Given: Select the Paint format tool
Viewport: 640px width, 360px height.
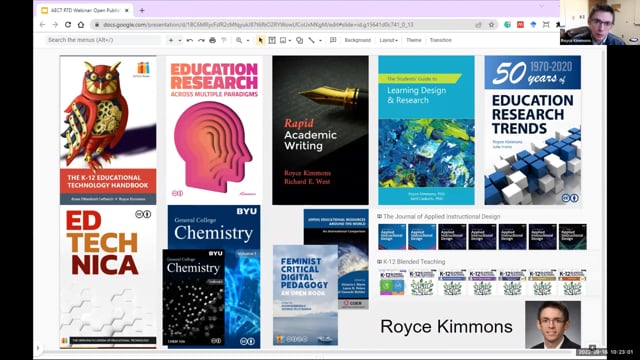Looking at the screenshot, I should pyautogui.click(x=224, y=40).
